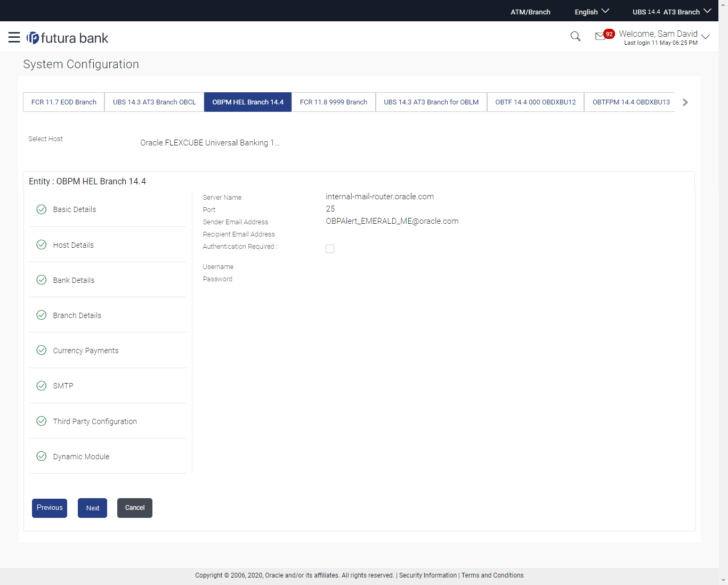
Task: Click the System Configuration page title
Action: tap(81, 64)
